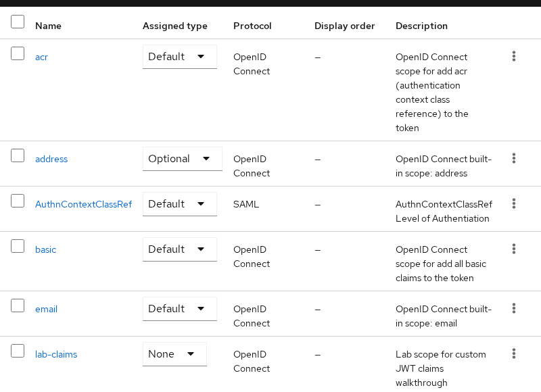The height and width of the screenshot is (392, 541).
Task: Click OpenID Connect protocol cell for lab-claims
Action: point(252,362)
